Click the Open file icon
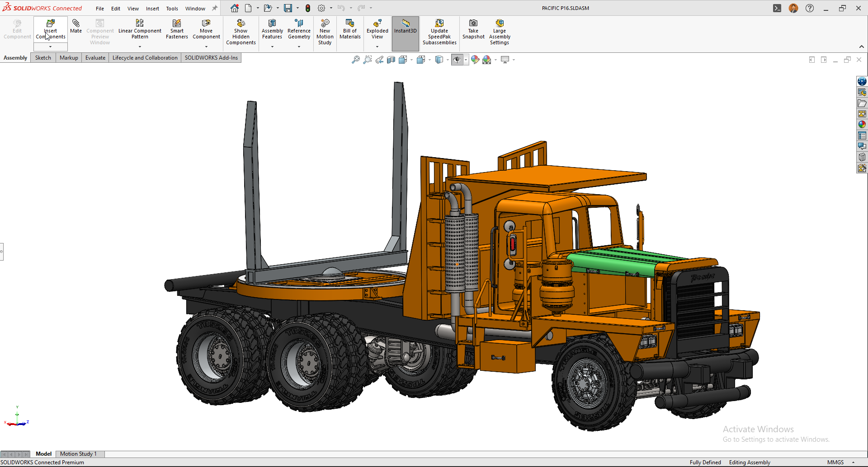The width and height of the screenshot is (868, 467). coord(268,8)
